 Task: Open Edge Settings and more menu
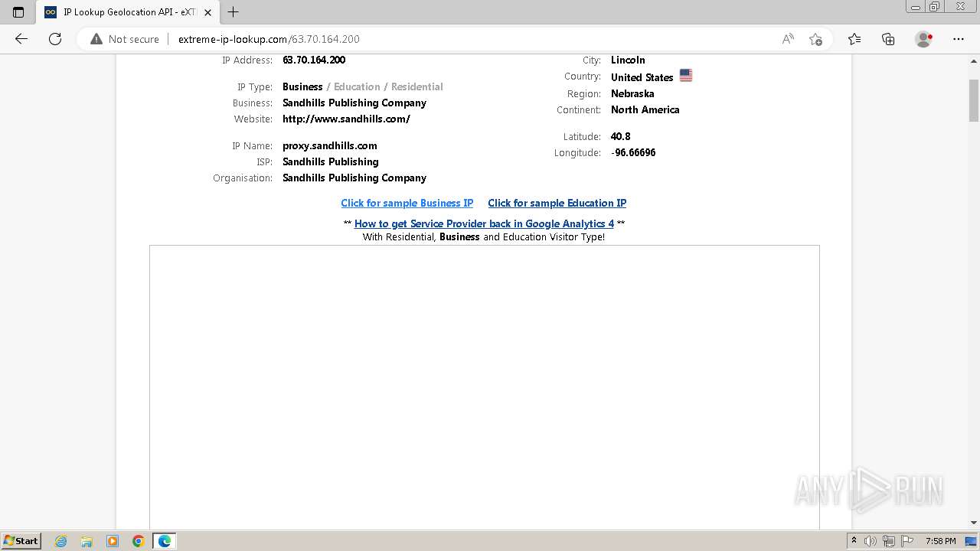[959, 39]
